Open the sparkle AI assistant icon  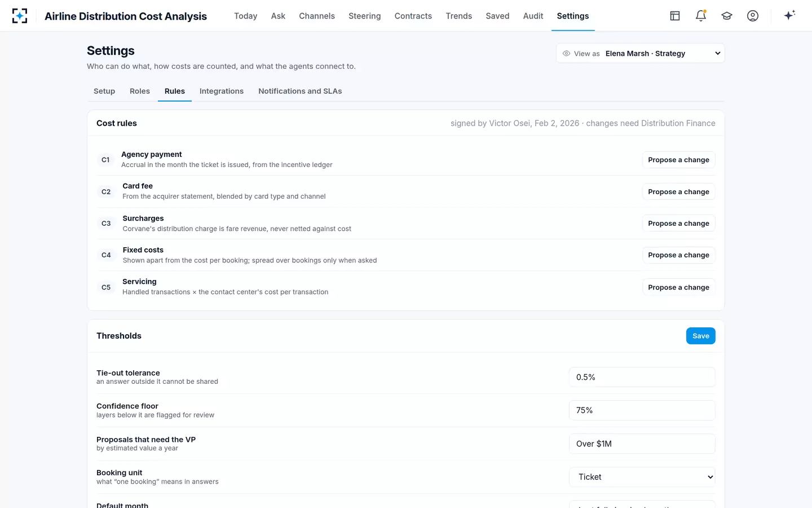coord(789,15)
